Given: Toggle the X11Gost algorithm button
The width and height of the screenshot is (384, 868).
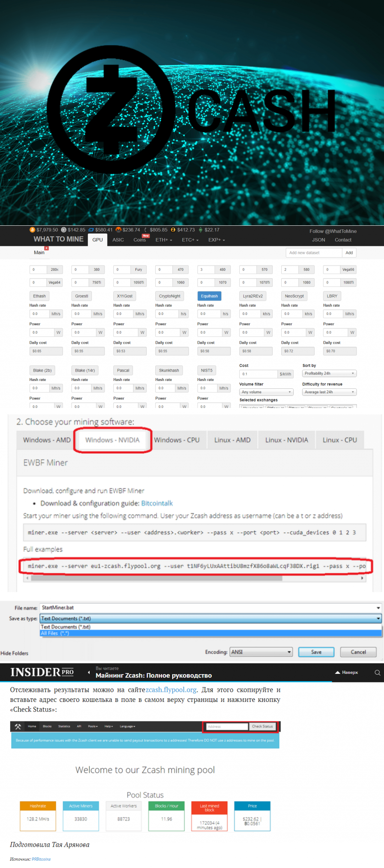Looking at the screenshot, I should tap(125, 296).
